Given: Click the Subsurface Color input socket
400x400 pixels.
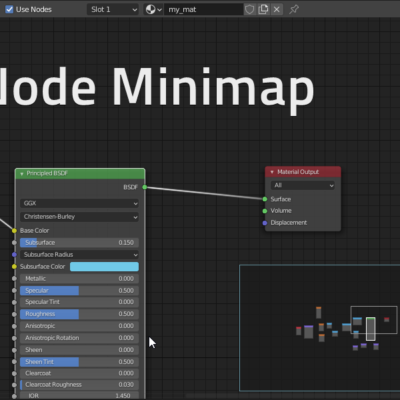Looking at the screenshot, I should click(x=14, y=267).
